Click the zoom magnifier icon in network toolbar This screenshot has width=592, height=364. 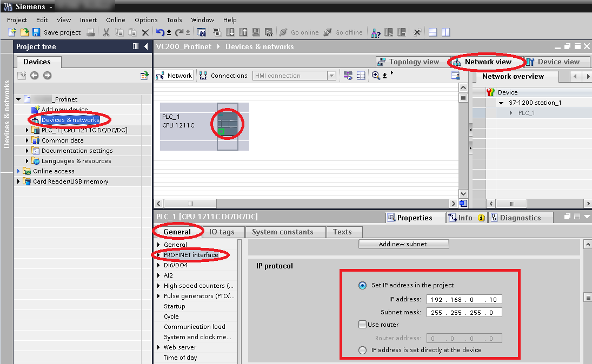tap(376, 76)
